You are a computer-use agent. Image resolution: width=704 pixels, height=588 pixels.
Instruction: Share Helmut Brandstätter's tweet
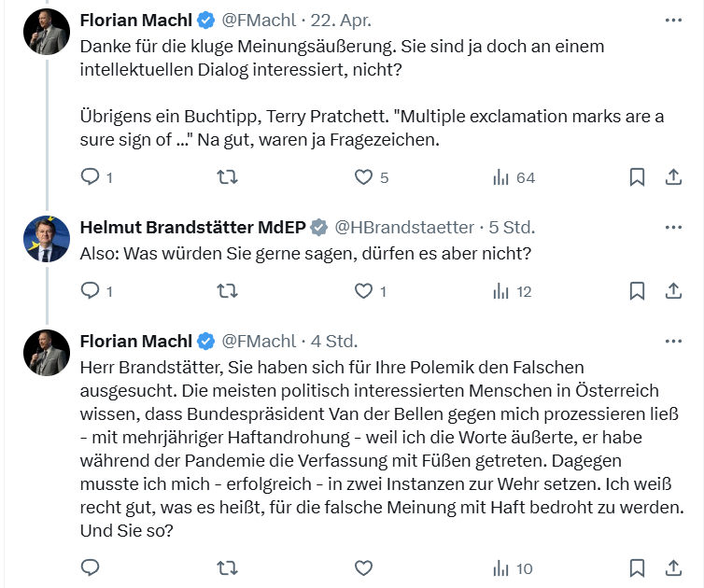click(672, 291)
